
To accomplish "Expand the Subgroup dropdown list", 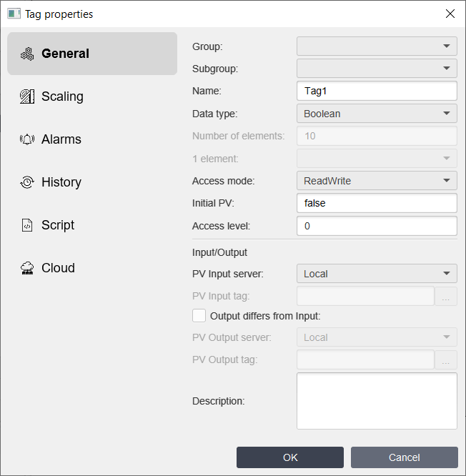I will pyautogui.click(x=377, y=69).
